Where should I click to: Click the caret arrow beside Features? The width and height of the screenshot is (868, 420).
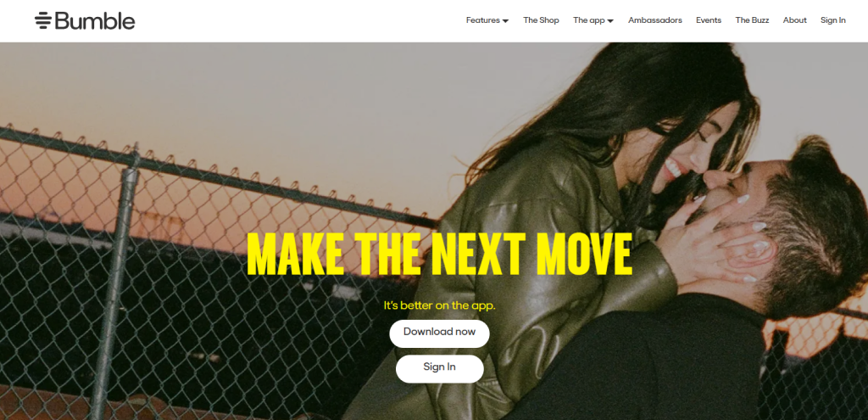click(x=505, y=21)
